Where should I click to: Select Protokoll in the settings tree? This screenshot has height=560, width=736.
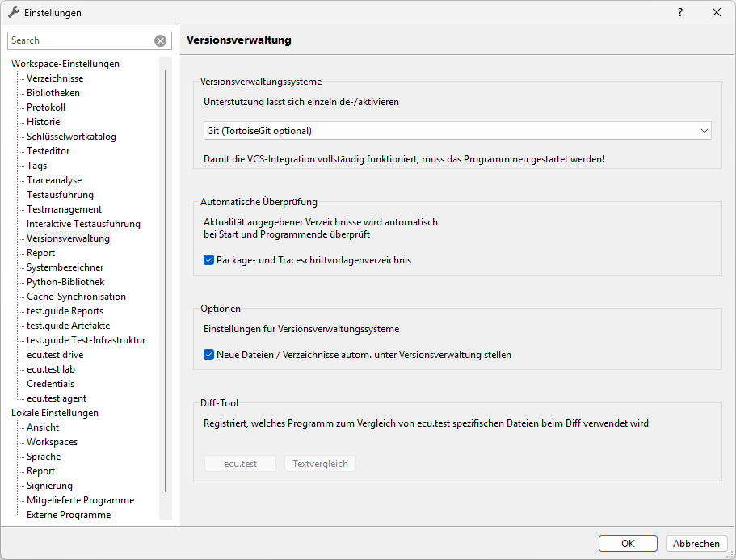point(46,107)
